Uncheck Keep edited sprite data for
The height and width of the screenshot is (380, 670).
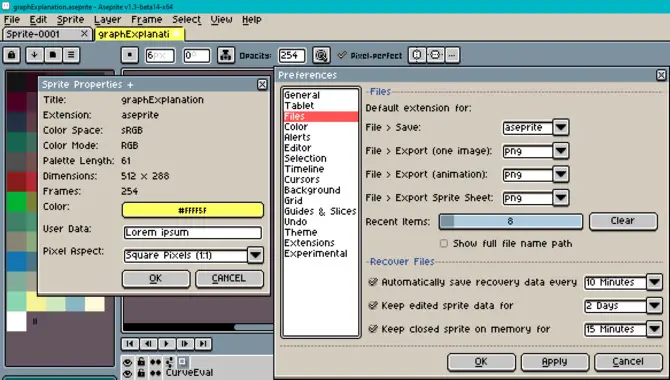(373, 306)
